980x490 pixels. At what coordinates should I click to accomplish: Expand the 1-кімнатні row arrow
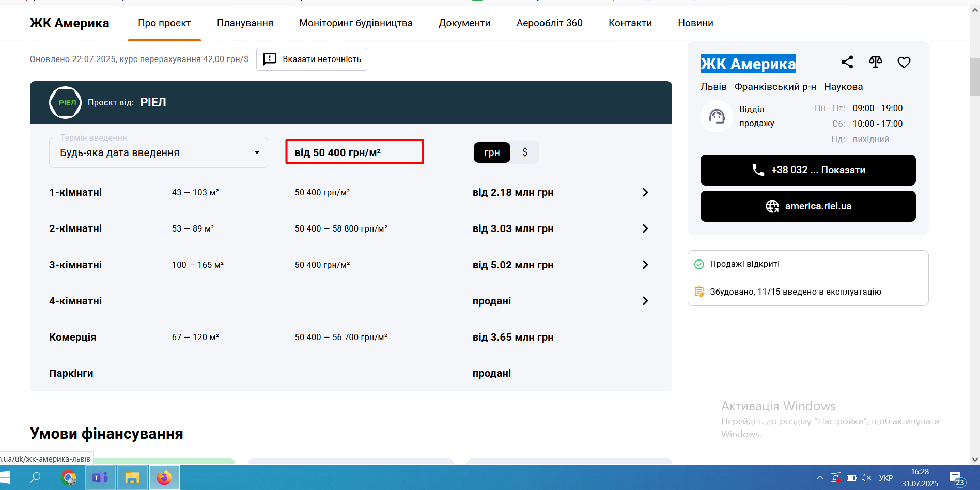645,192
